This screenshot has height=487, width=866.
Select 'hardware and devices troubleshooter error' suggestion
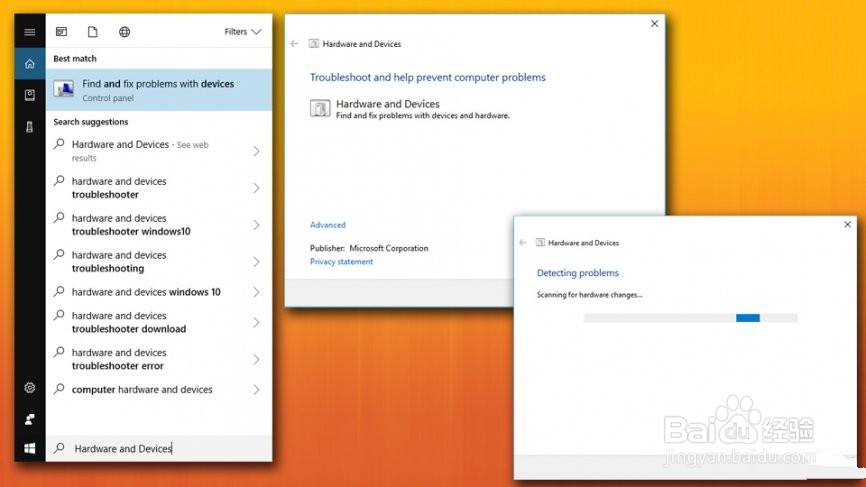(159, 359)
